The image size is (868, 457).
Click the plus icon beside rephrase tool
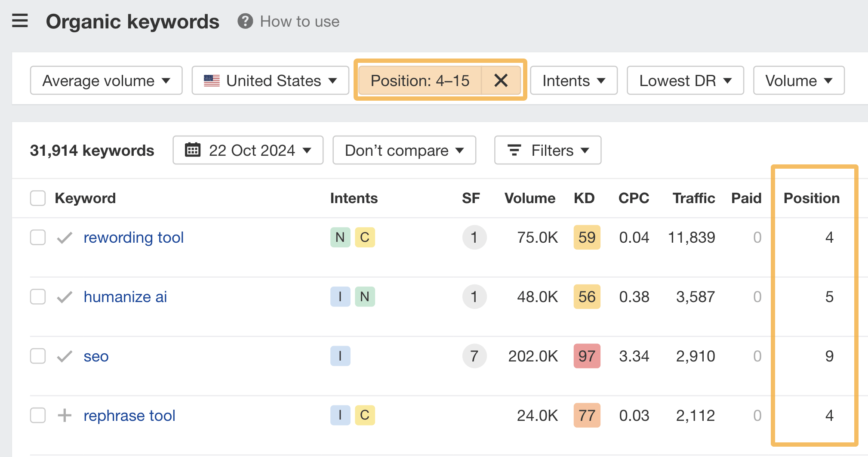pos(65,415)
